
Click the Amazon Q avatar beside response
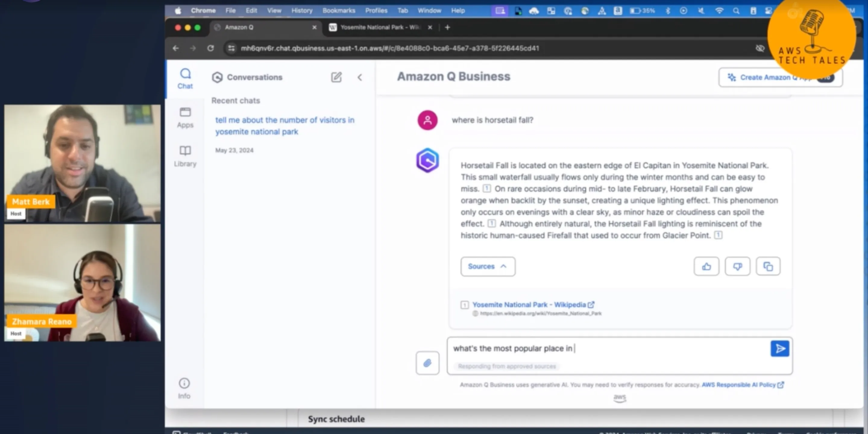[427, 160]
